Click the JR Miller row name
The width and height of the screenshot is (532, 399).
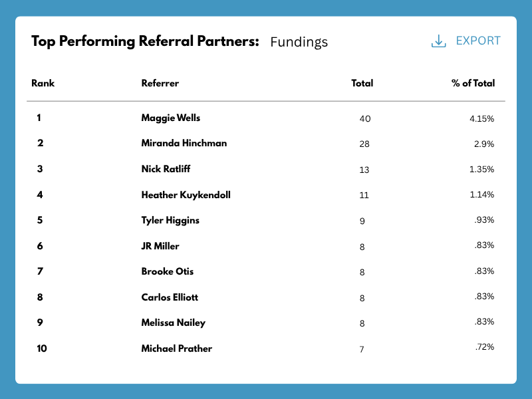pyautogui.click(x=160, y=246)
